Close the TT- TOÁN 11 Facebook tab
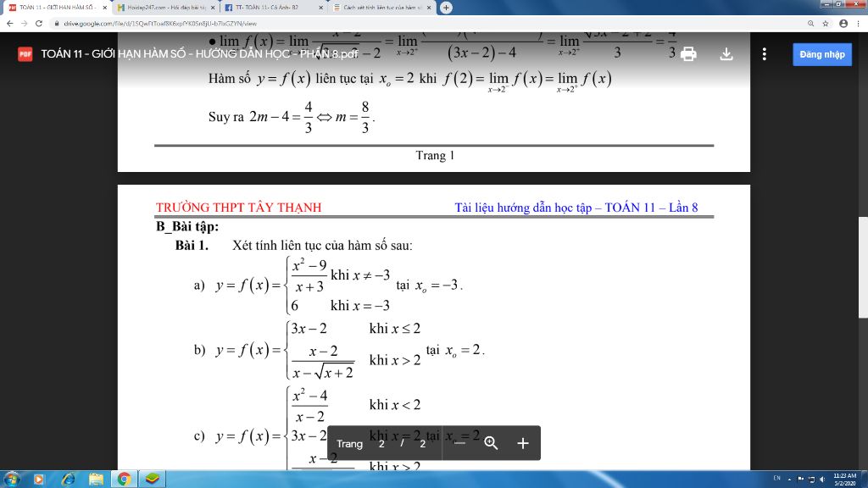 pyautogui.click(x=321, y=8)
